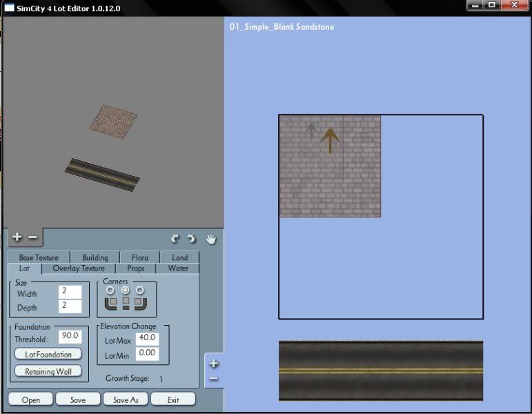Click the lot Depth input field
532x414 pixels.
coord(70,306)
